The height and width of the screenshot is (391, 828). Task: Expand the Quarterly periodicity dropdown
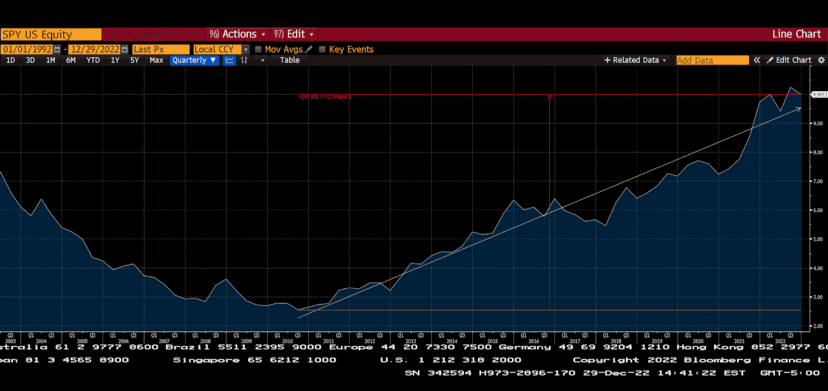(x=194, y=60)
